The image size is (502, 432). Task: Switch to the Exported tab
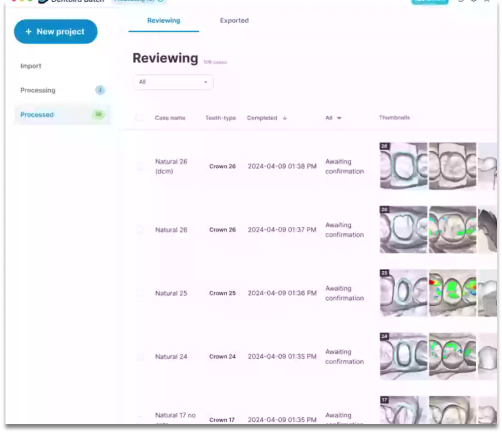(x=234, y=21)
